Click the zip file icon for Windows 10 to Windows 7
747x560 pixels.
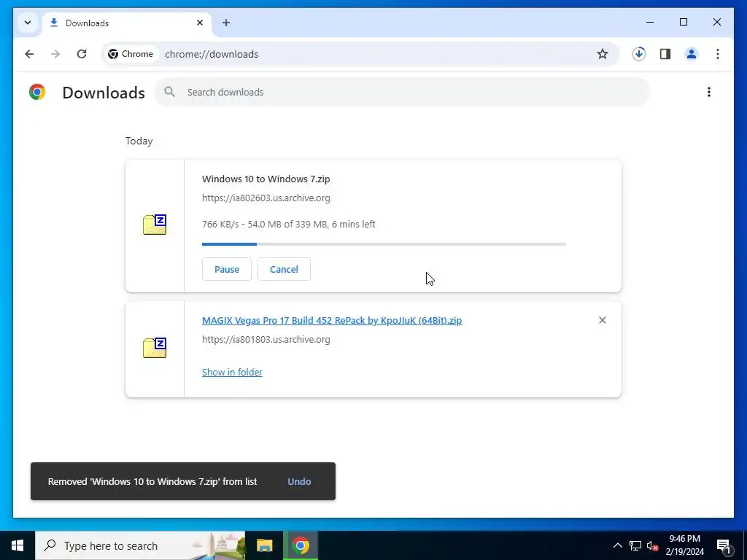coord(155,225)
